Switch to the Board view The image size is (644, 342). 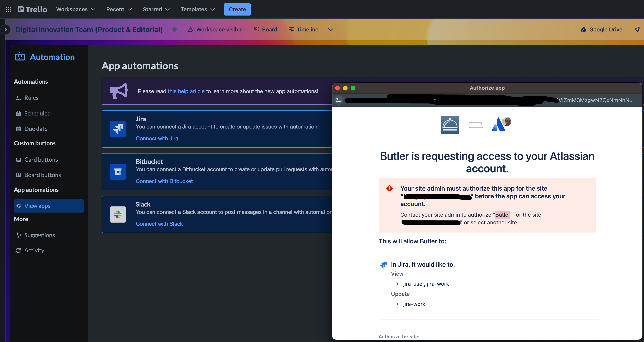[266, 29]
